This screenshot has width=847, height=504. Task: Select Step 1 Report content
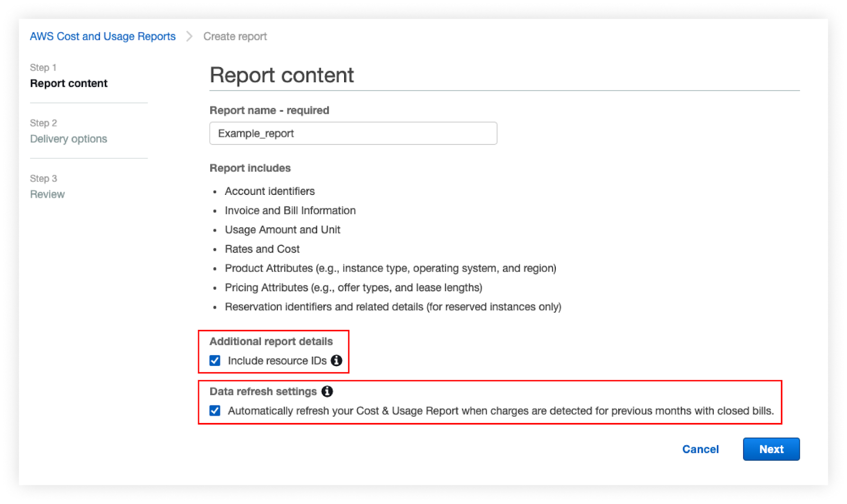69,84
